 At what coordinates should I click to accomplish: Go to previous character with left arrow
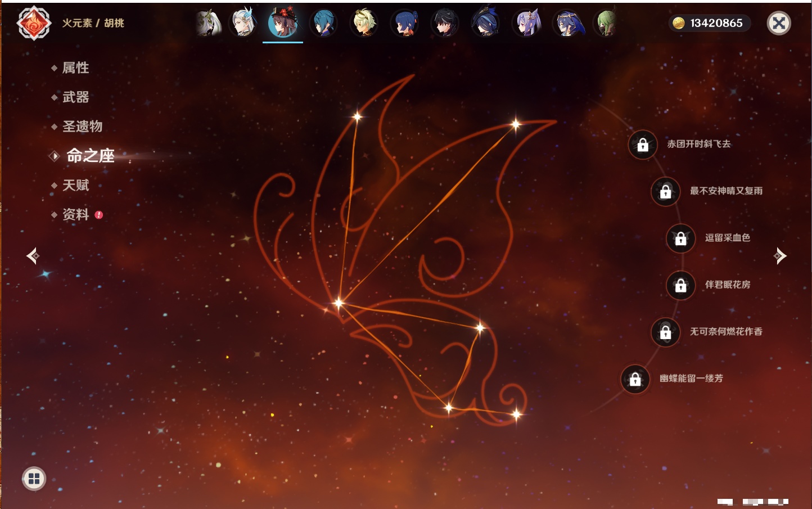[x=33, y=256]
